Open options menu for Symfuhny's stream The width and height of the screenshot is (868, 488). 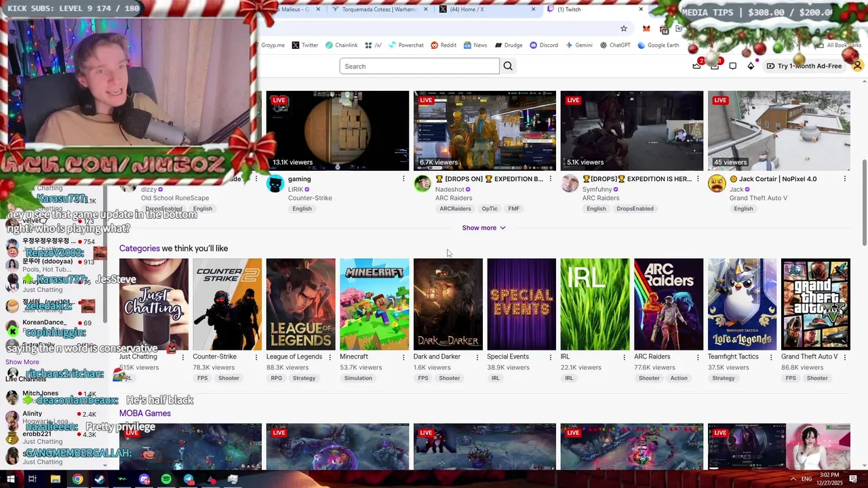(698, 179)
